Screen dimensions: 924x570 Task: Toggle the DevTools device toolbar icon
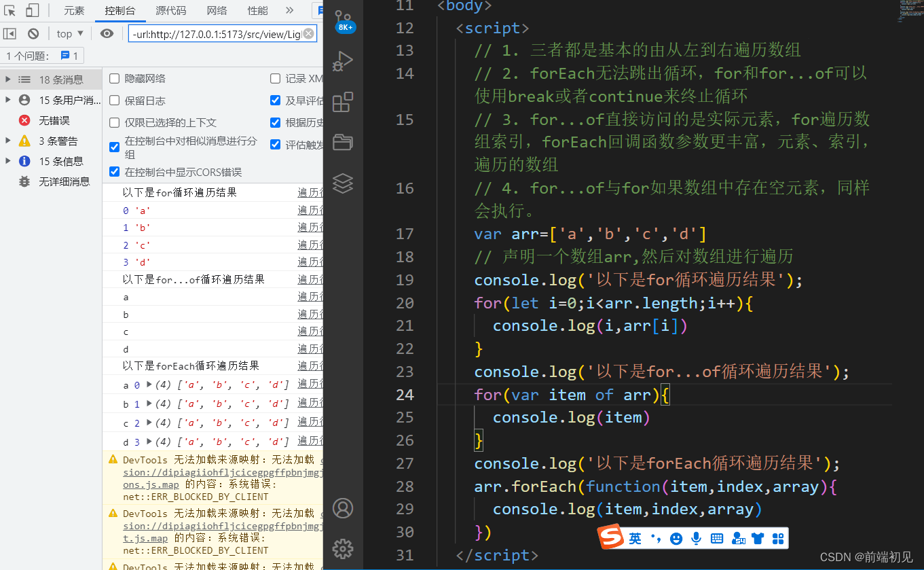pos(32,10)
